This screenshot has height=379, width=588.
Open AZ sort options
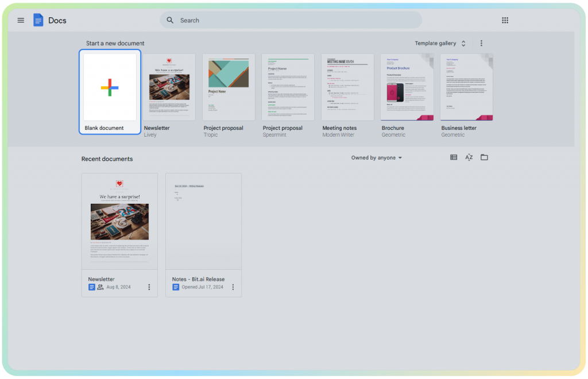point(469,157)
